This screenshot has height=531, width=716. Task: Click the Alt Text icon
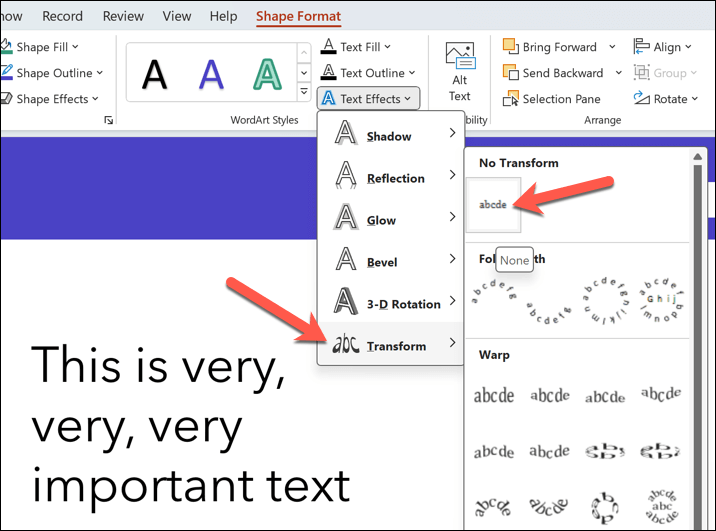pyautogui.click(x=459, y=56)
